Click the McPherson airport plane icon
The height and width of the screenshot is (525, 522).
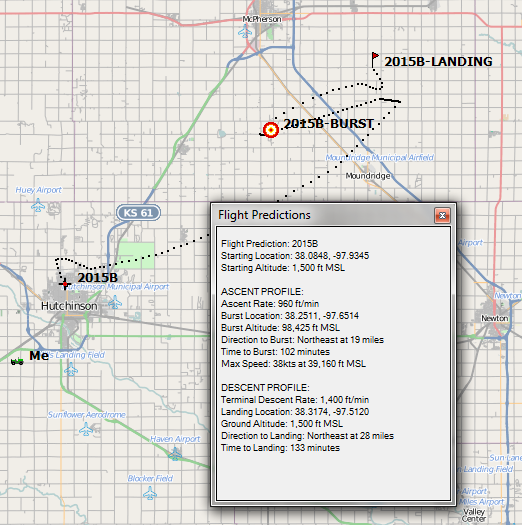tap(245, 32)
